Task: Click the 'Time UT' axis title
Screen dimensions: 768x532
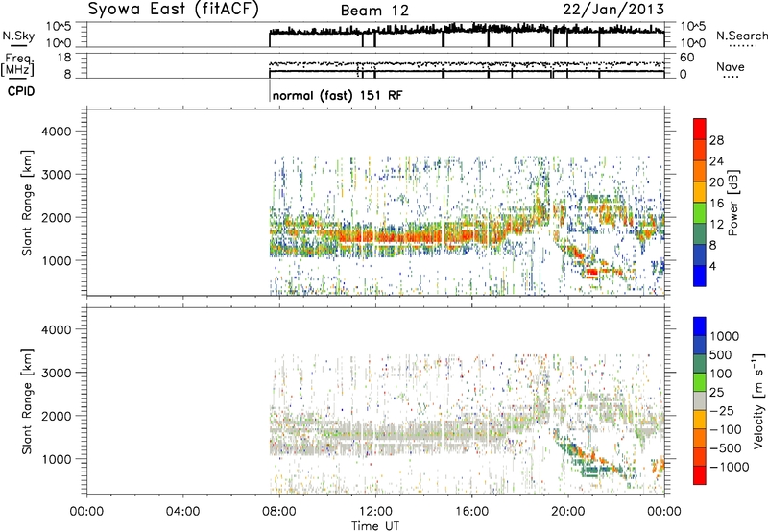Action: tap(375, 526)
